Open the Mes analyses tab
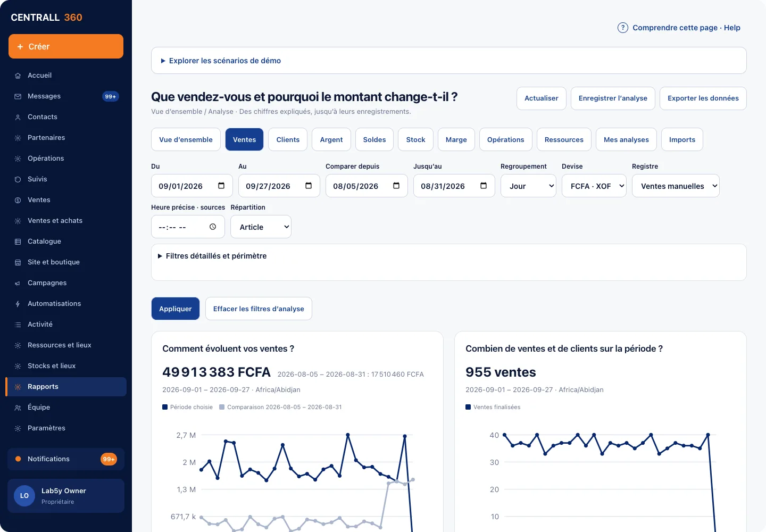This screenshot has height=532, width=766. (626, 139)
